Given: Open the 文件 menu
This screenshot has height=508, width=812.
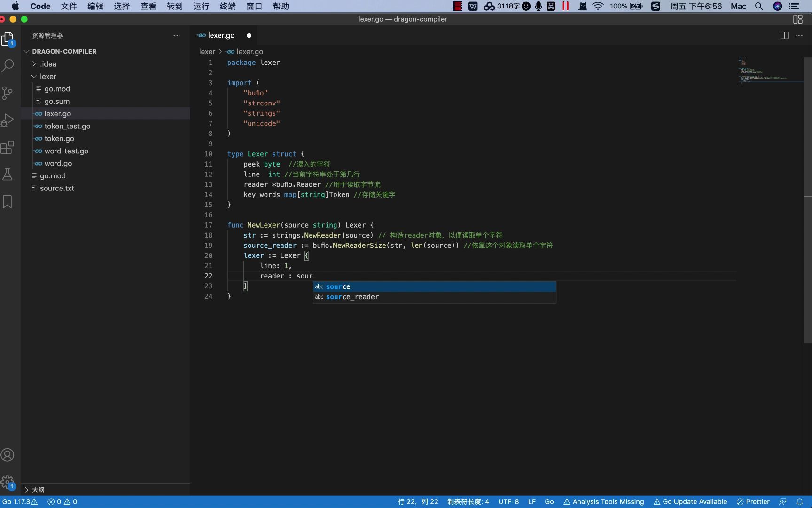Looking at the screenshot, I should click(69, 6).
